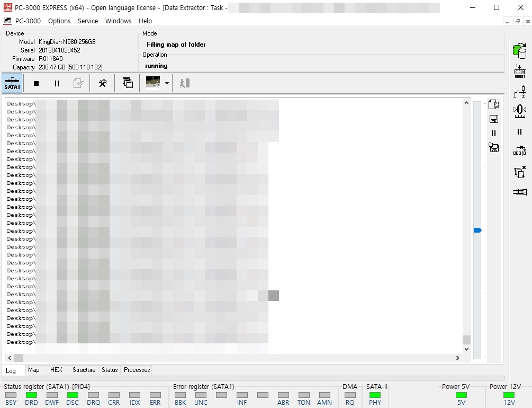Pause the task in main toolbar
The image size is (532, 408).
[57, 84]
